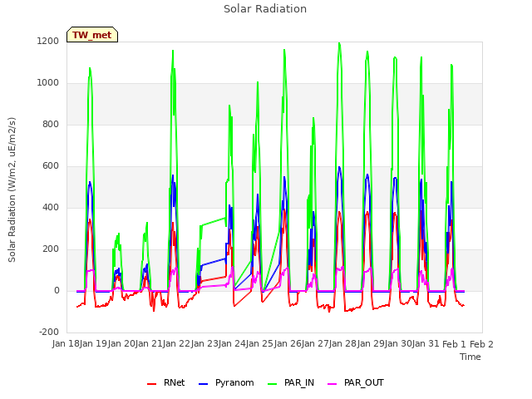Click the Jan 19 x-axis date label
Screen dimensions: 532x399
(94, 344)
